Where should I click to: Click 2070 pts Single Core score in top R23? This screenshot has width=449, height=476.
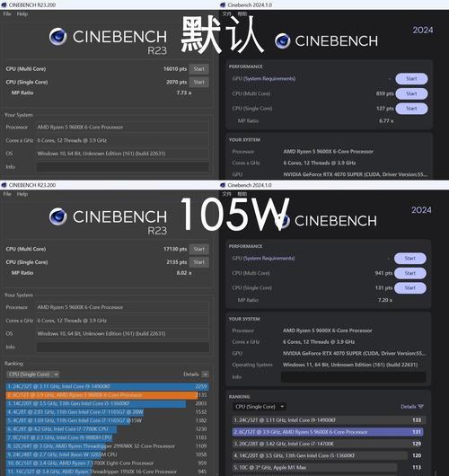(177, 82)
